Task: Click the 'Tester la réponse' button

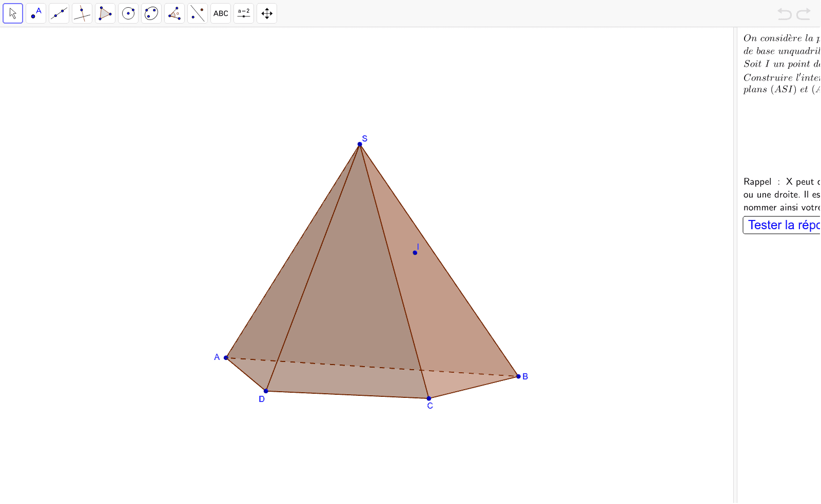Action: (782, 225)
